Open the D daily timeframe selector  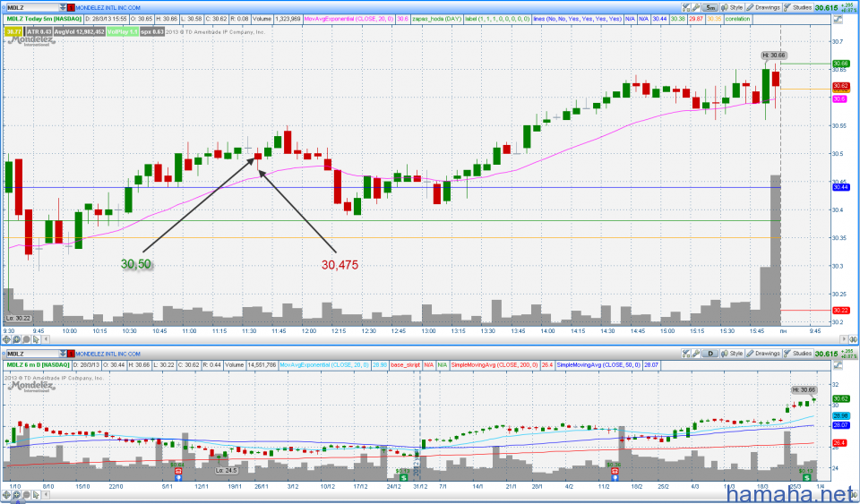click(709, 354)
